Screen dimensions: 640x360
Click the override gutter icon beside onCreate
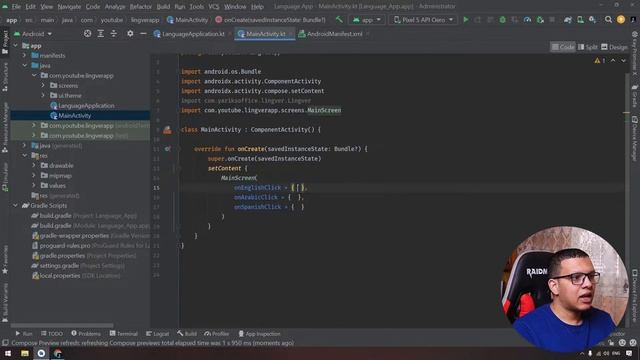click(167, 149)
